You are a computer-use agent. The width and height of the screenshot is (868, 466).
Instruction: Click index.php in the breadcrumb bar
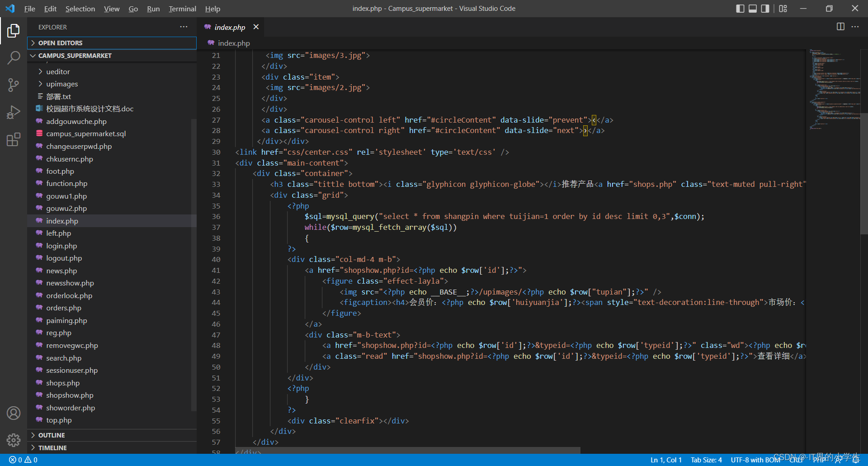pyautogui.click(x=233, y=43)
